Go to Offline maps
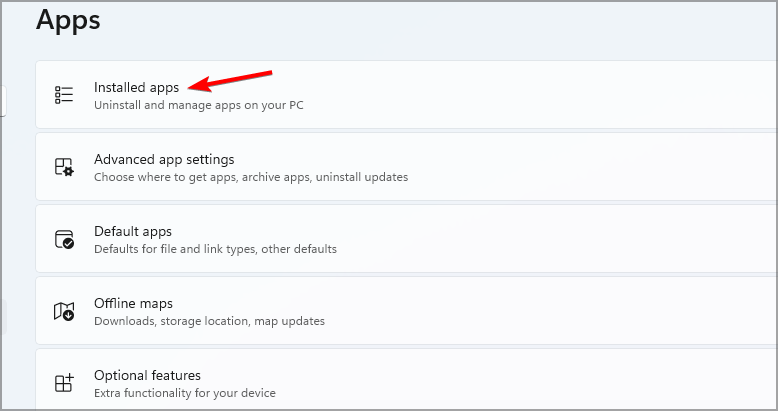Viewport: 778px width, 411px height. 133,303
